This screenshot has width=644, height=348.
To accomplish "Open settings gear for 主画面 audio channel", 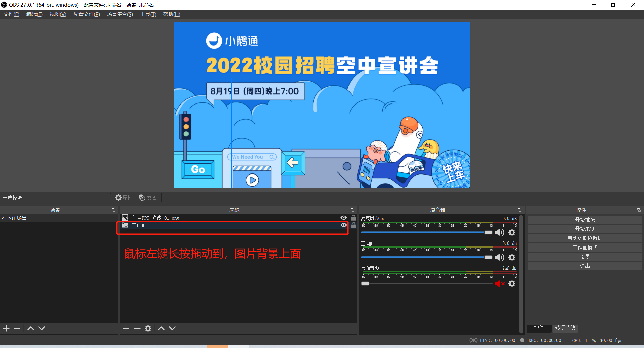I will [x=512, y=257].
